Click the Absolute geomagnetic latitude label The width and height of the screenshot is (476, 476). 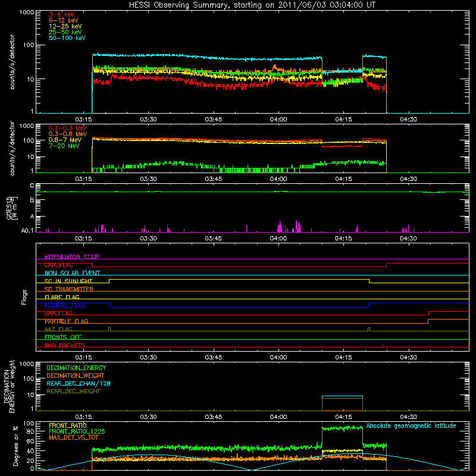[x=411, y=426]
